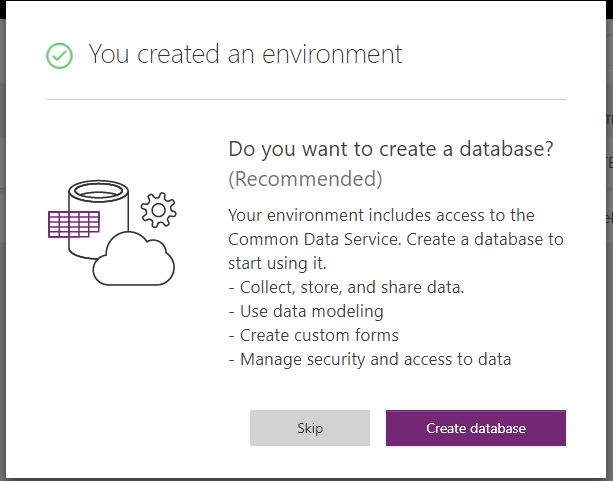Select the "(Recommended)" label text
This screenshot has height=481, width=613.
click(x=305, y=179)
